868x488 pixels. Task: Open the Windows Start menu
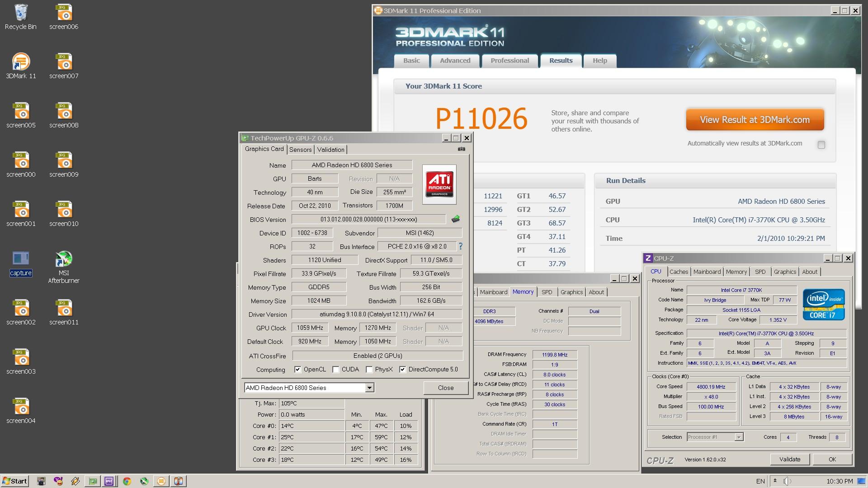point(15,481)
